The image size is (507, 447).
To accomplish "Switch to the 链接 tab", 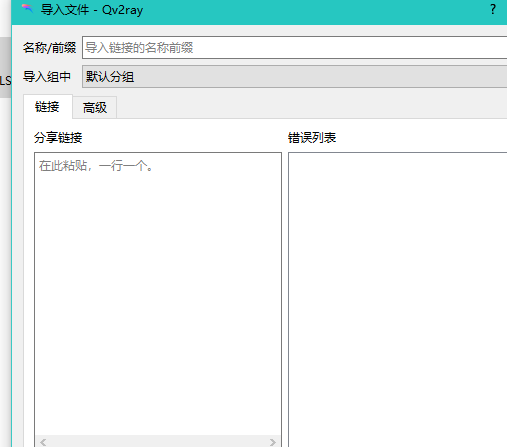I will click(x=48, y=107).
